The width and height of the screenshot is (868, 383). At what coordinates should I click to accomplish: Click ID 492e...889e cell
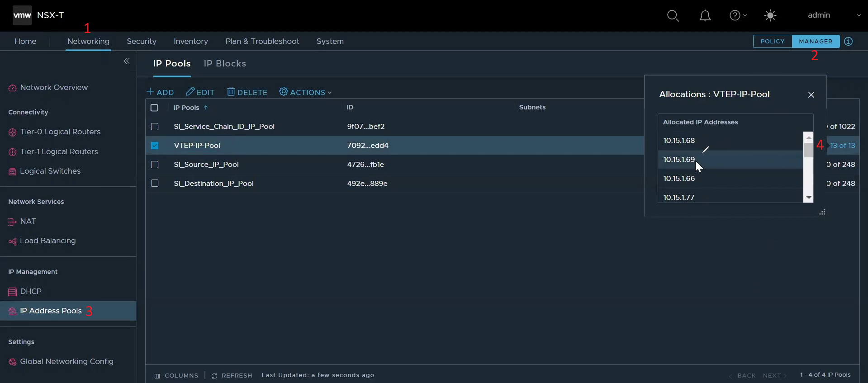click(x=367, y=184)
